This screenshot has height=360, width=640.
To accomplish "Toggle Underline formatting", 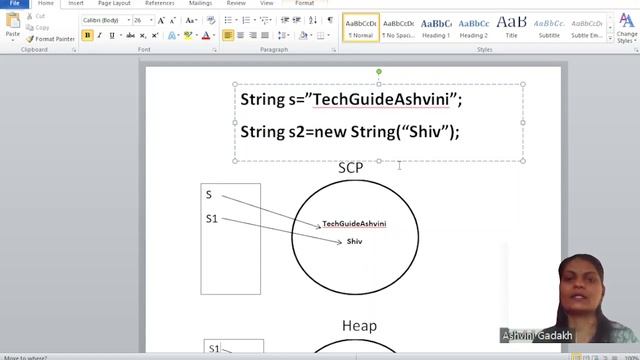I will [112, 36].
